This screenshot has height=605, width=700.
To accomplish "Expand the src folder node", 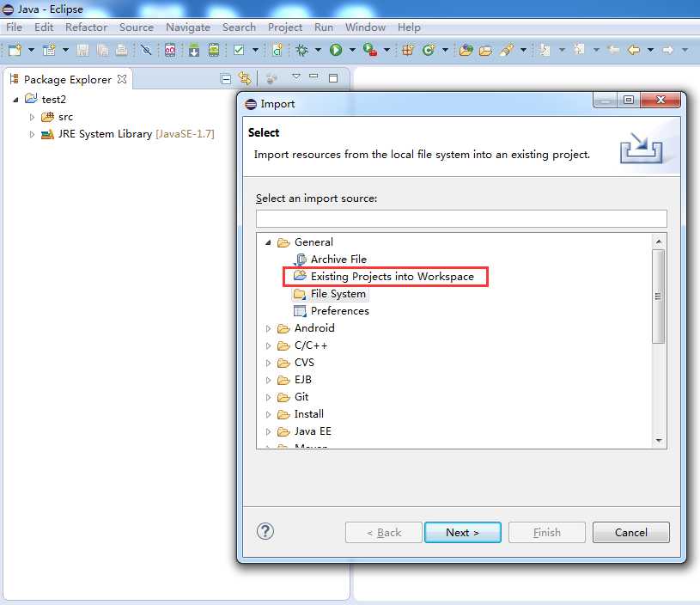I will [32, 117].
